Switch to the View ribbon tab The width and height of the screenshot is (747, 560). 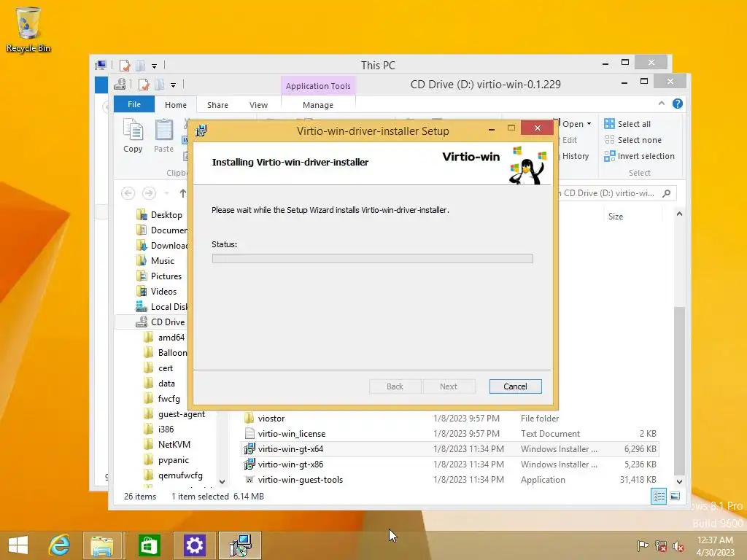tap(258, 105)
